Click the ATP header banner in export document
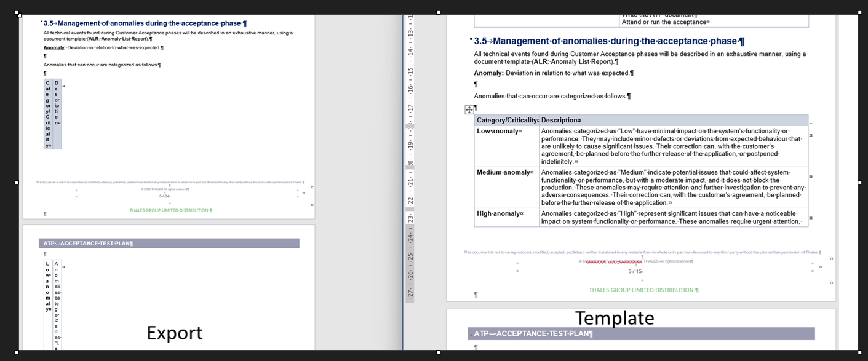This screenshot has height=361, width=868. [x=169, y=244]
